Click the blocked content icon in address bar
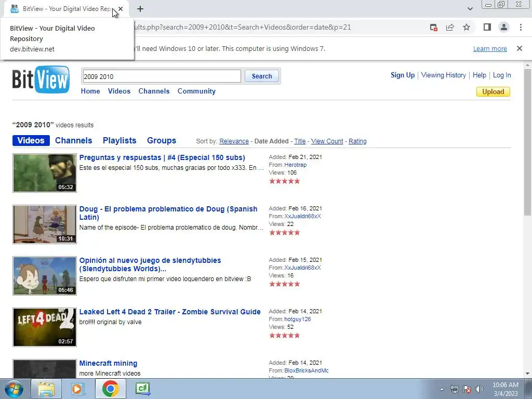The width and height of the screenshot is (532, 399). [434, 27]
